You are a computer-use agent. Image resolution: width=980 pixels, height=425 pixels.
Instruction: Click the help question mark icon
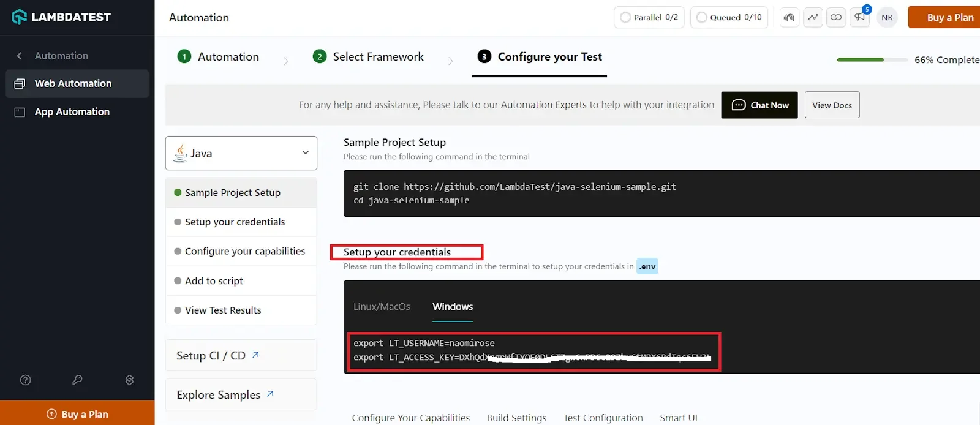(x=26, y=380)
